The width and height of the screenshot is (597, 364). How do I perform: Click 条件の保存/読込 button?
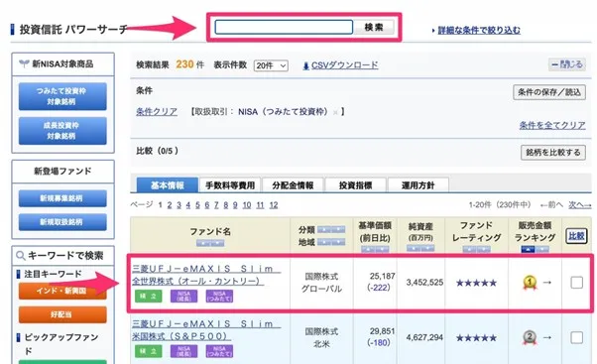click(x=549, y=92)
